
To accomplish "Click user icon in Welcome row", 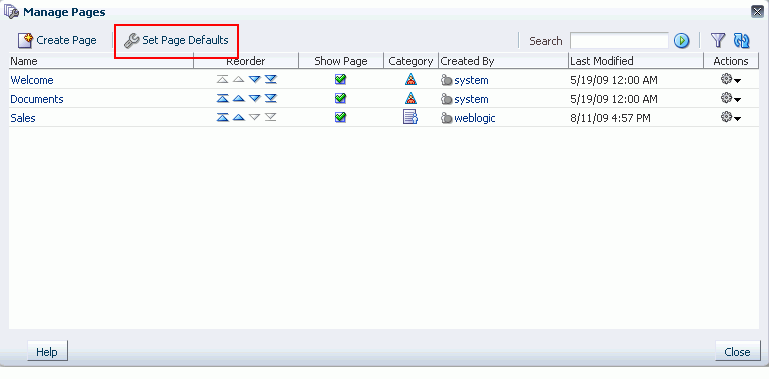I will 446,80.
